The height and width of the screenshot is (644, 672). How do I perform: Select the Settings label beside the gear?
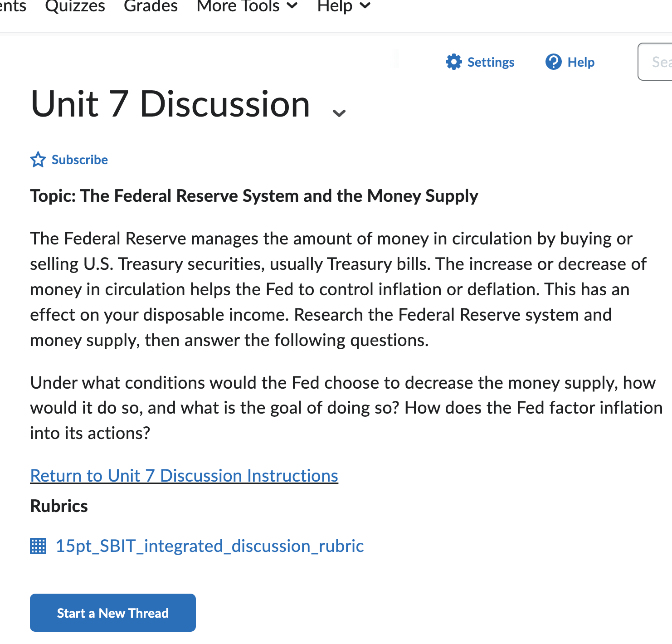(x=491, y=62)
